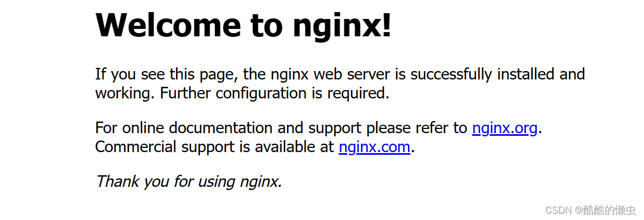644x220 pixels.
Task: Click the "Further configuration is required." sentence
Action: click(x=275, y=93)
